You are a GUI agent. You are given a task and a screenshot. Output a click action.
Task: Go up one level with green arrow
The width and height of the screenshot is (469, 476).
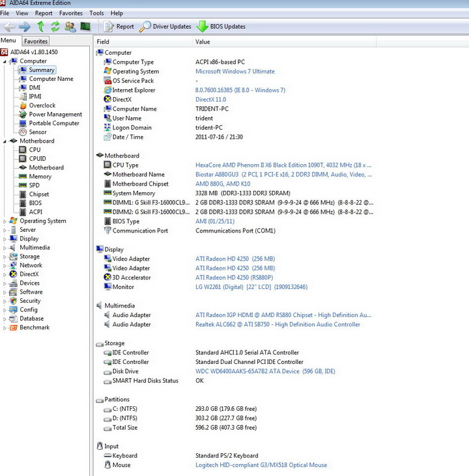point(40,27)
